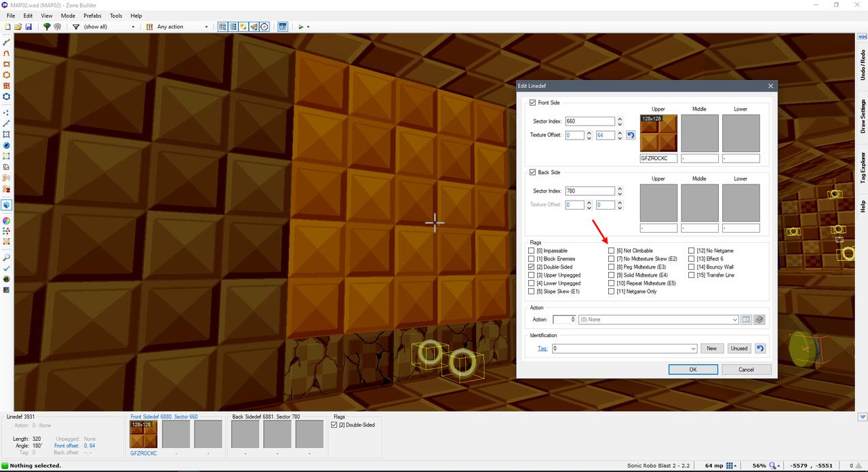
Task: Expand the Tag combo box dropdown
Action: (x=693, y=349)
